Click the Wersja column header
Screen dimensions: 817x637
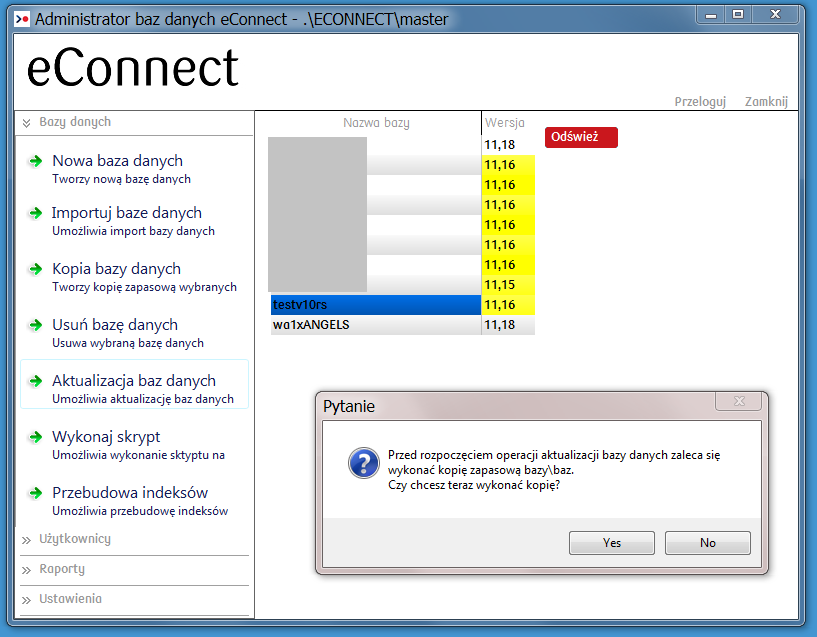click(504, 123)
